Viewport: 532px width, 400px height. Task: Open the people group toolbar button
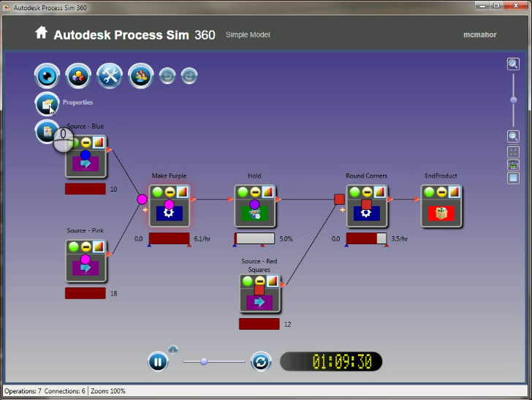click(141, 76)
